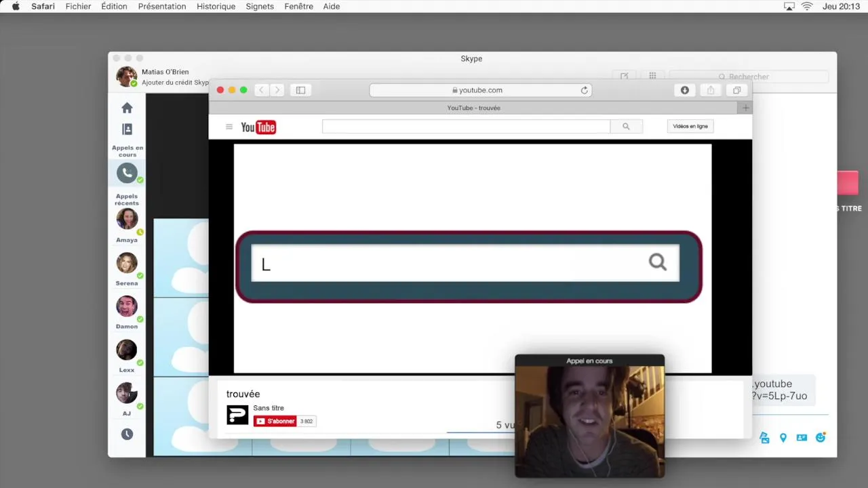Viewport: 868px width, 488px height.
Task: Show Safari downloads
Action: coord(685,90)
